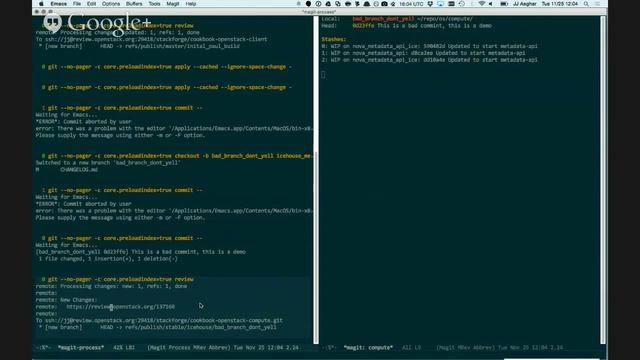This screenshot has height=360, width=640.
Task: Select stash 2 WIP nova_metadata_api_ice dd10a4e
Action: point(429,60)
